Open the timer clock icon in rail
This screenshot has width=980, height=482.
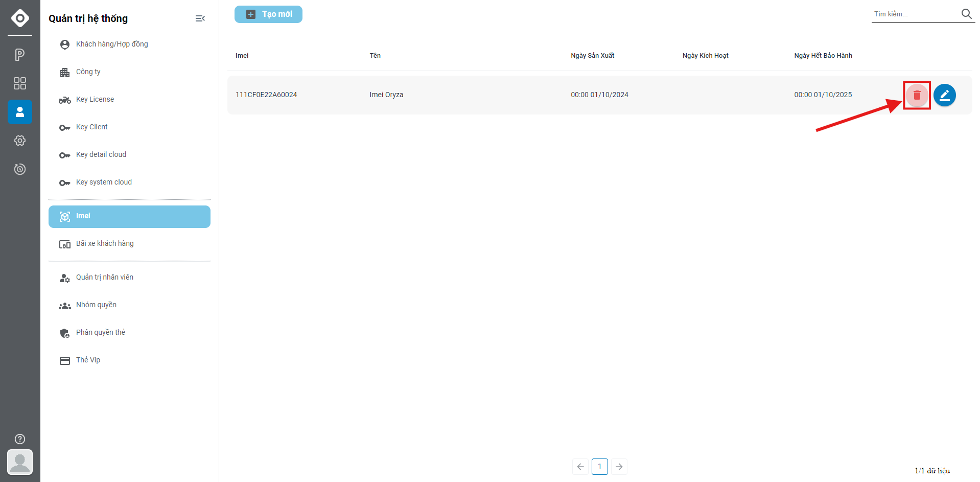point(20,169)
